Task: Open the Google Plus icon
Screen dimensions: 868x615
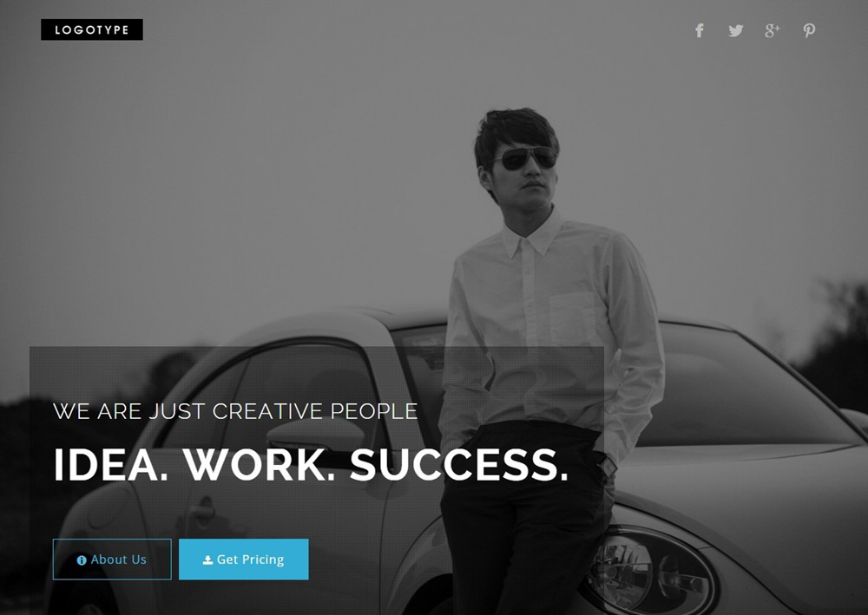Action: click(x=773, y=30)
